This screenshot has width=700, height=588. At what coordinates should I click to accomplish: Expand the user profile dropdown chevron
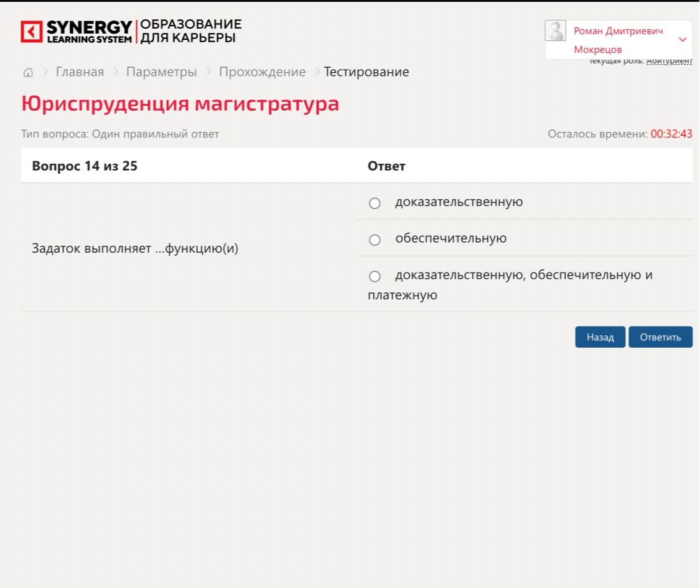point(683,39)
